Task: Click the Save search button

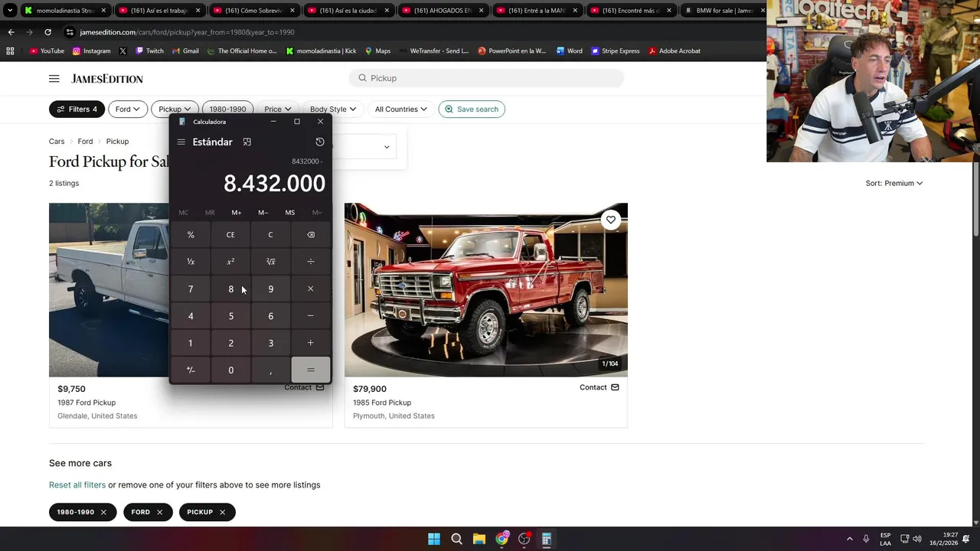Action: tap(472, 109)
